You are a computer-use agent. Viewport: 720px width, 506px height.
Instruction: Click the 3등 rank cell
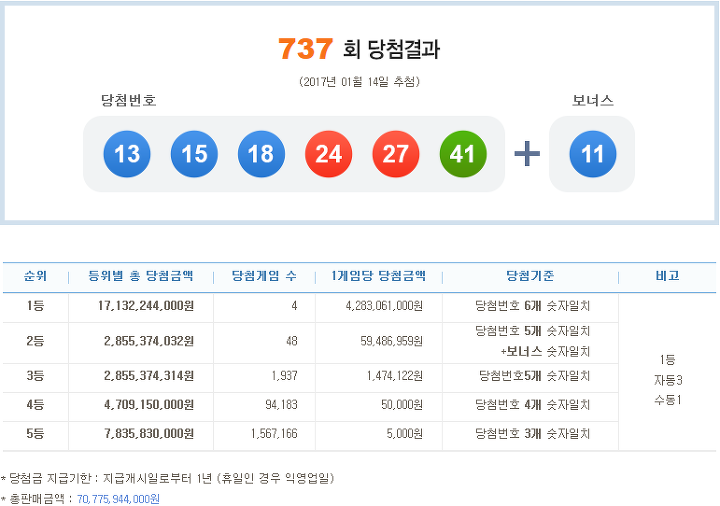coord(35,376)
